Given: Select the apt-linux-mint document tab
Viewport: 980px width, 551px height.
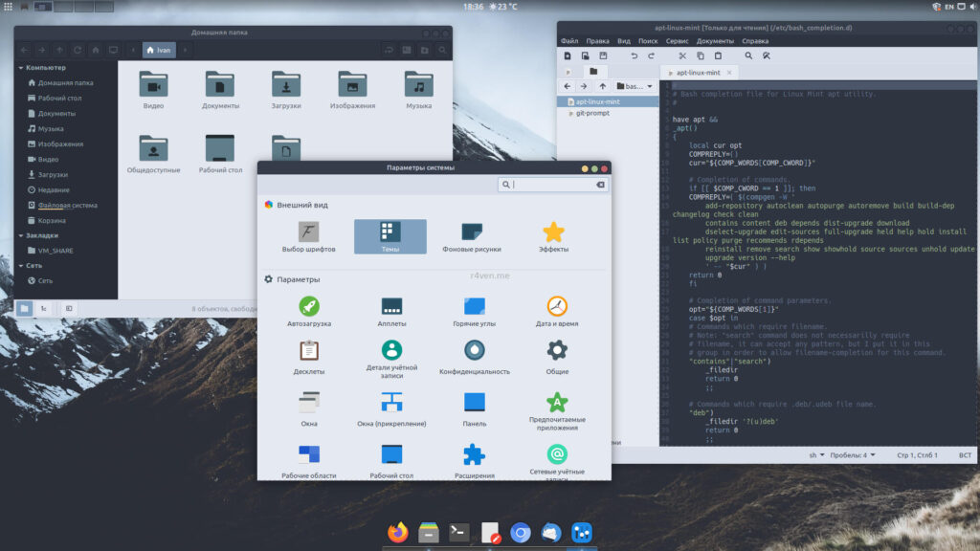Looking at the screenshot, I should pos(700,72).
